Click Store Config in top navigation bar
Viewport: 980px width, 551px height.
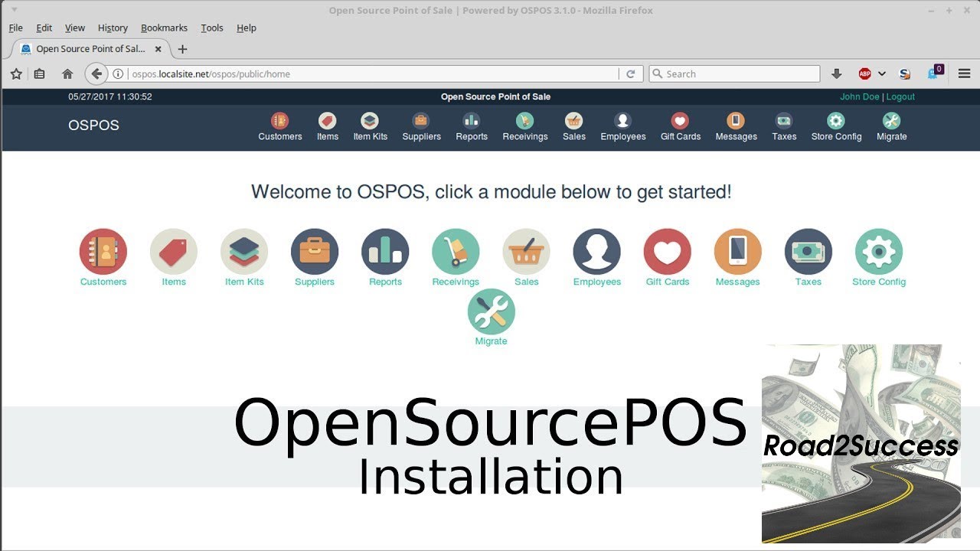836,127
